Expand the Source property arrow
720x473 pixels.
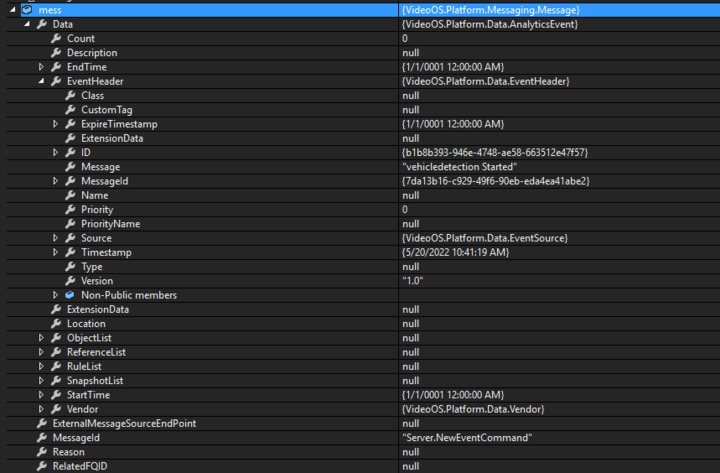pyautogui.click(x=56, y=238)
